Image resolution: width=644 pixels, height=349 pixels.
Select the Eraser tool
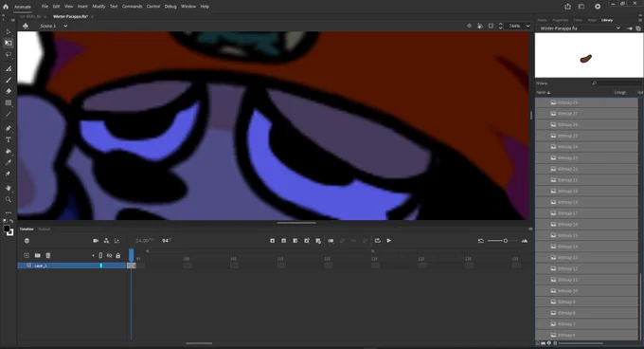click(x=9, y=91)
